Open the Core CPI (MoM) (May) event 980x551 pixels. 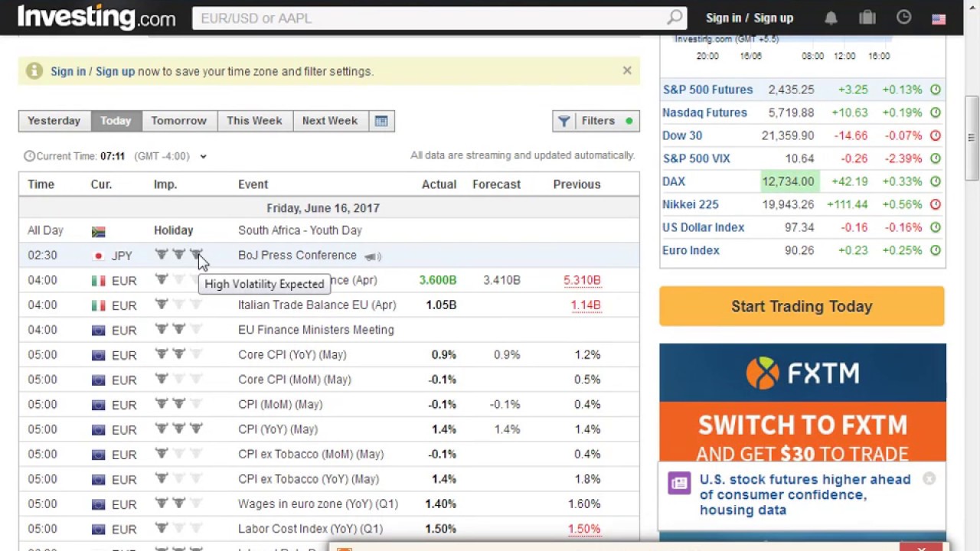point(295,380)
